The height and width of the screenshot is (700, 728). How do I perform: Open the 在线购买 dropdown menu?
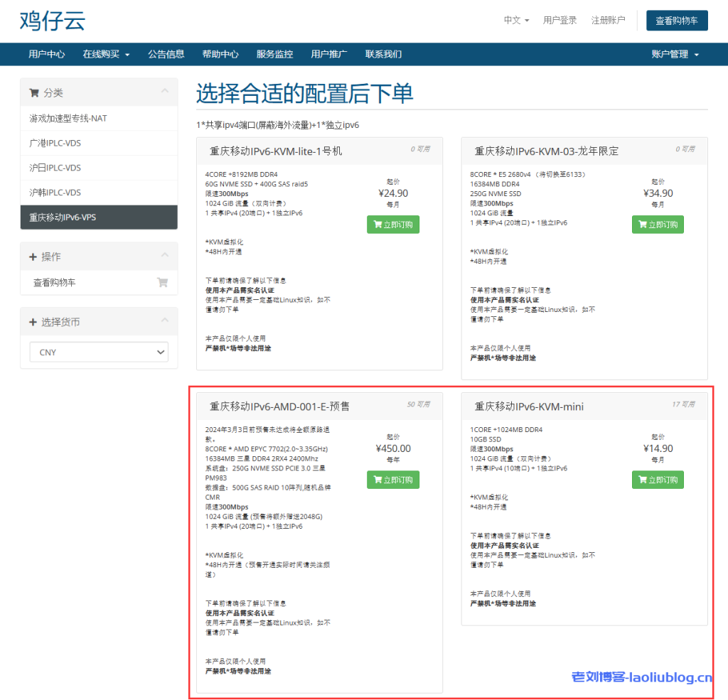(105, 54)
